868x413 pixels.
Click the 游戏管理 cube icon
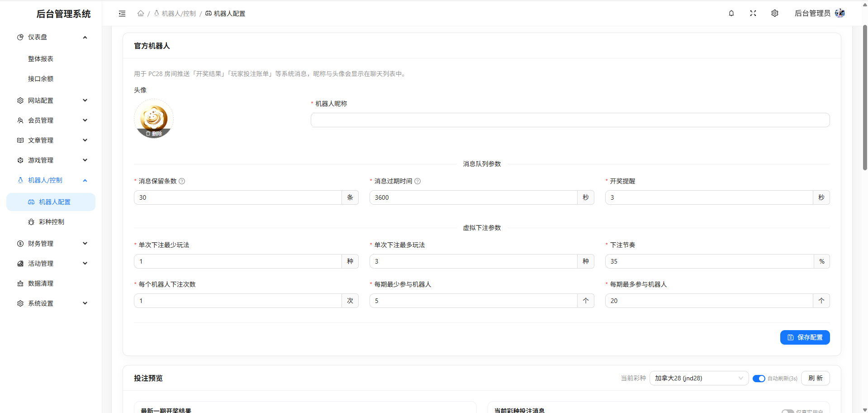pos(20,160)
